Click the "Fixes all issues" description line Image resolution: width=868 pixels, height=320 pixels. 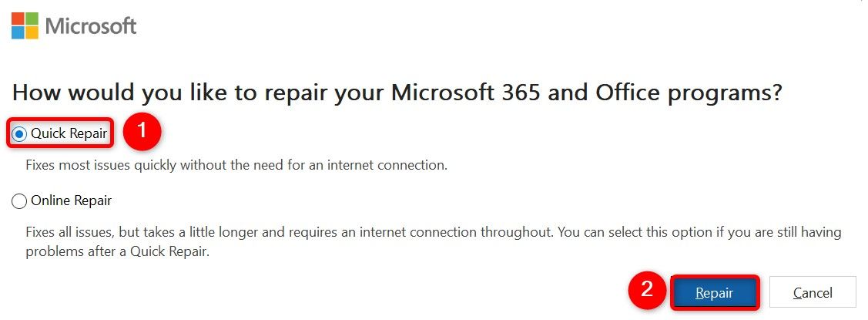433,232
